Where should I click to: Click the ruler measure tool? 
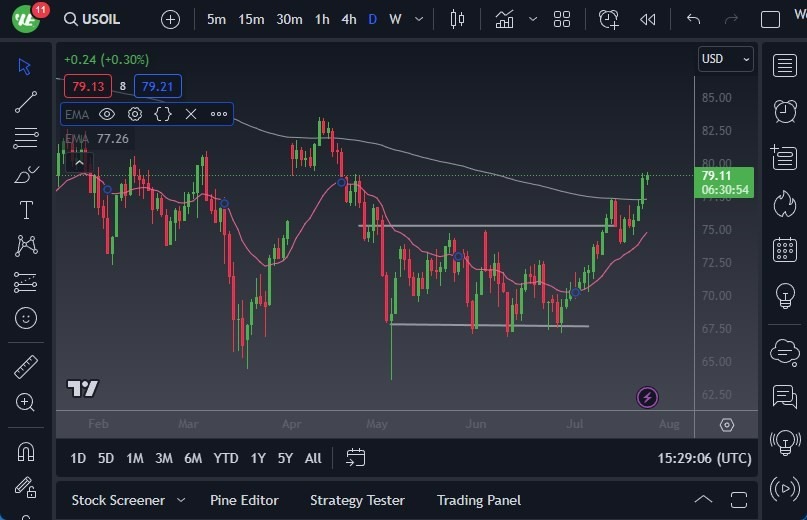click(26, 367)
